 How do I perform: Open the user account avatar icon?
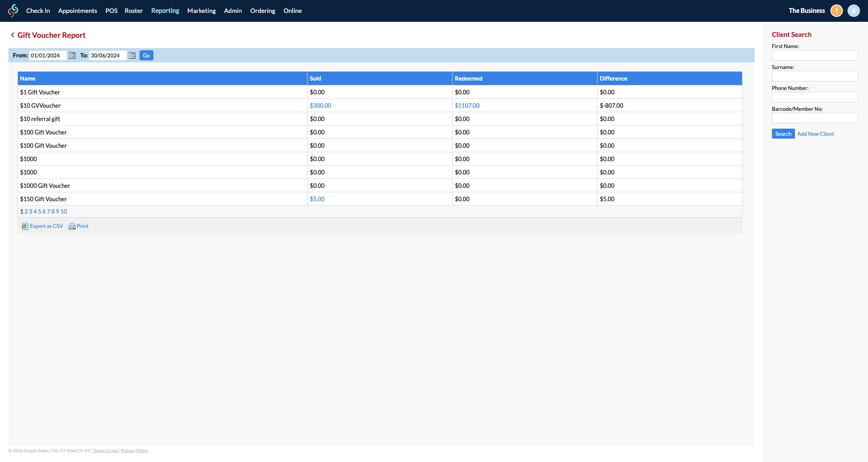pos(853,11)
